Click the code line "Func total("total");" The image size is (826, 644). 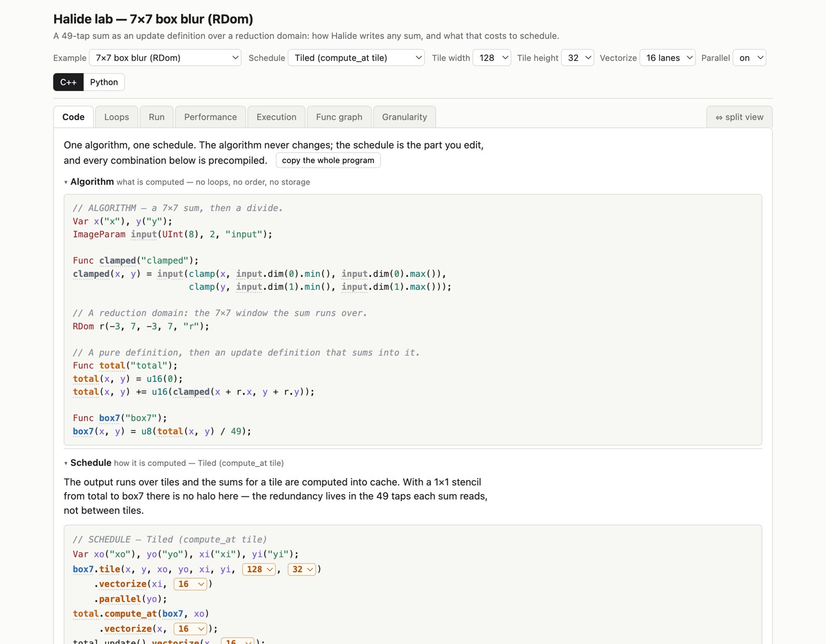pyautogui.click(x=125, y=366)
